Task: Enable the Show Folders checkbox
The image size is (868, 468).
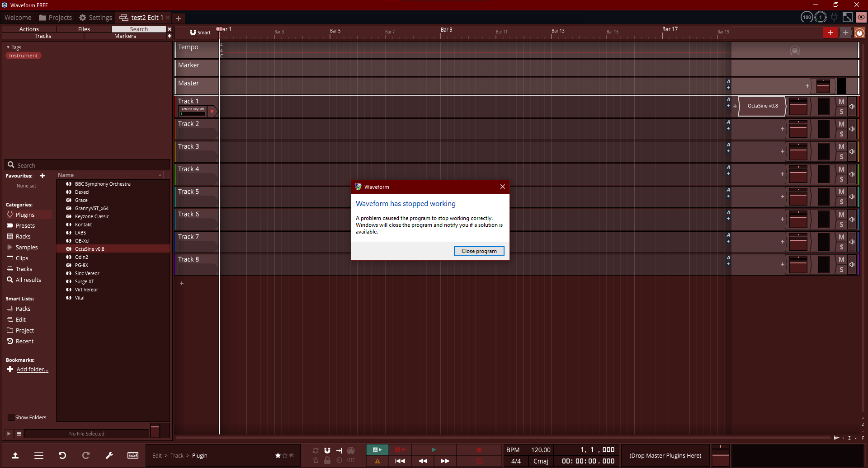Action: [x=11, y=417]
